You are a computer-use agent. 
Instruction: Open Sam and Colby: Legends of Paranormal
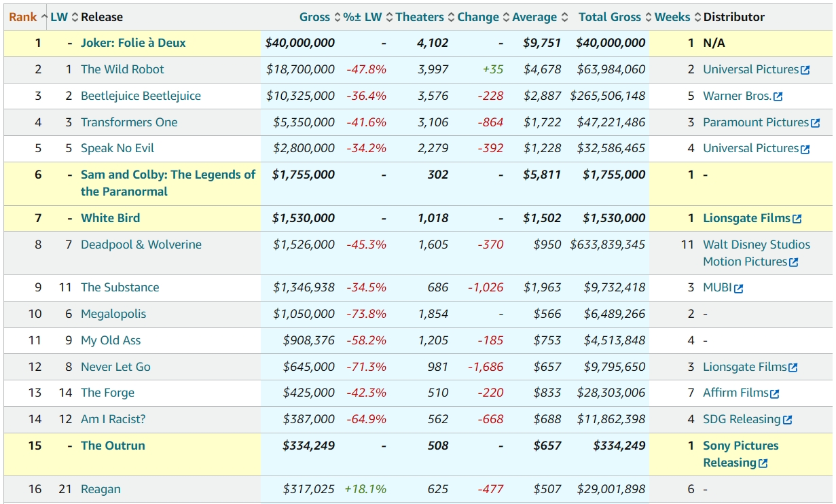tap(168, 183)
